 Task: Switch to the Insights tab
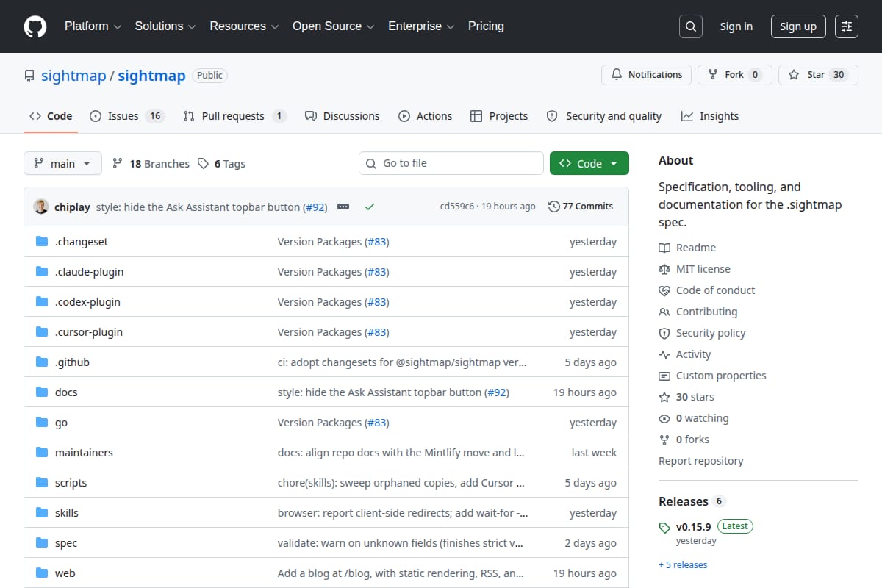[x=710, y=116]
